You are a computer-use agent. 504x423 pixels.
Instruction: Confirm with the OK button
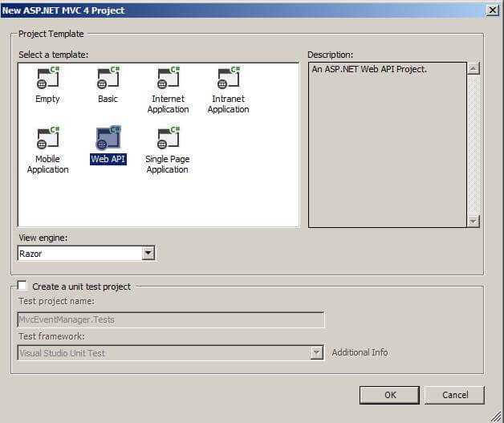[389, 395]
